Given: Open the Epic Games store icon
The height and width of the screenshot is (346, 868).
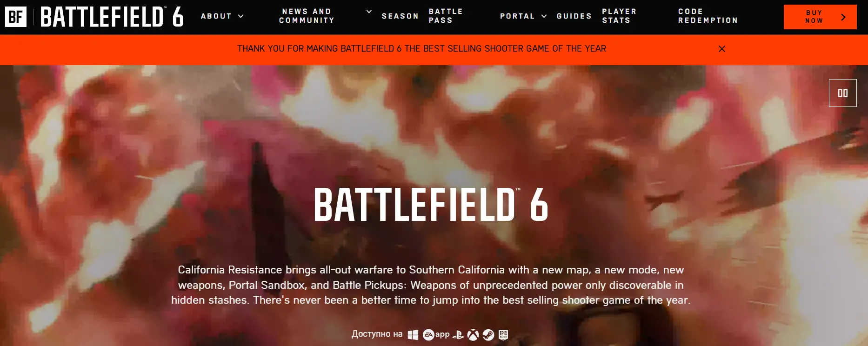Looking at the screenshot, I should pos(503,335).
